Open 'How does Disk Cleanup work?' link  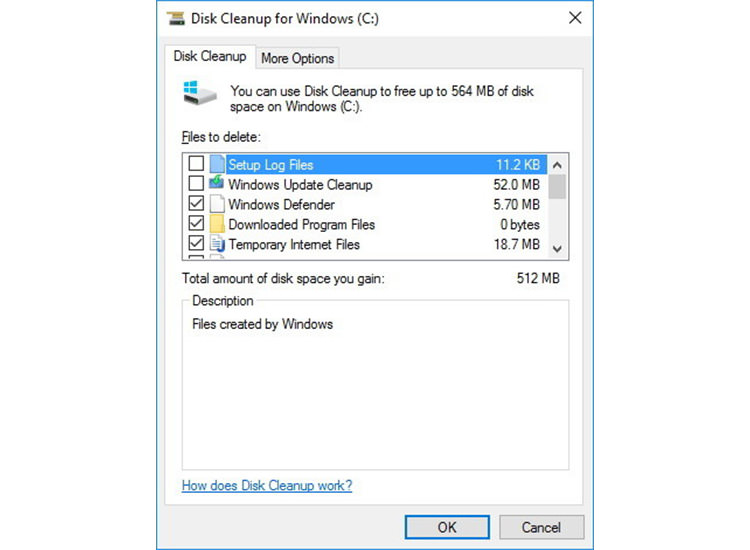(x=266, y=486)
